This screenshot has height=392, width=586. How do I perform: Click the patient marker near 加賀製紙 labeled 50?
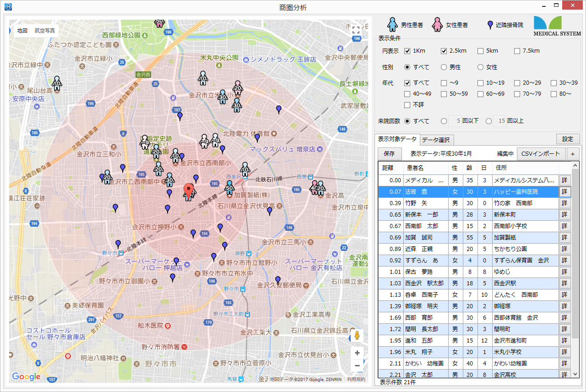[230, 187]
